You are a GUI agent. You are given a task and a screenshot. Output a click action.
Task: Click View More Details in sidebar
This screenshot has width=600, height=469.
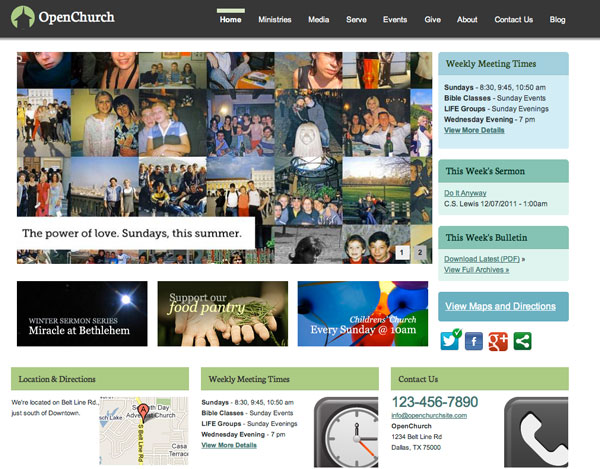point(474,130)
